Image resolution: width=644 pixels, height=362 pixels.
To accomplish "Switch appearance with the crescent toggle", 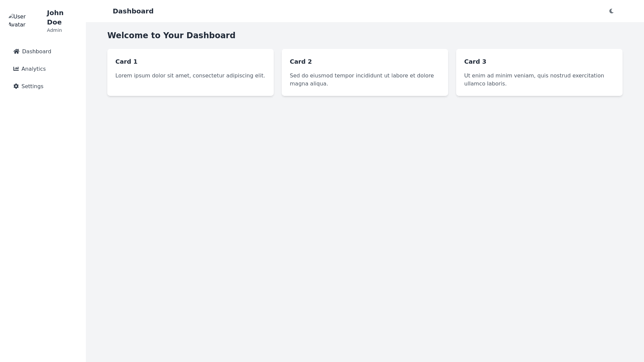I will click(611, 11).
